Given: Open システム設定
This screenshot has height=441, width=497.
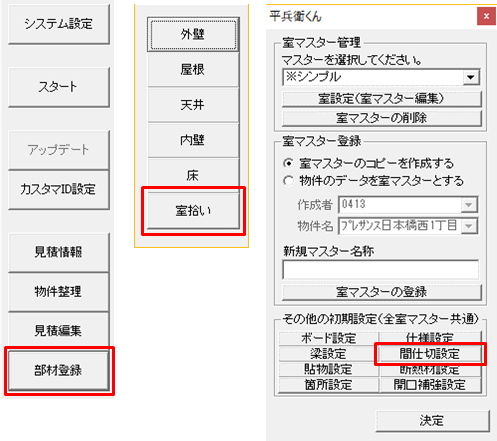Looking at the screenshot, I should [59, 24].
